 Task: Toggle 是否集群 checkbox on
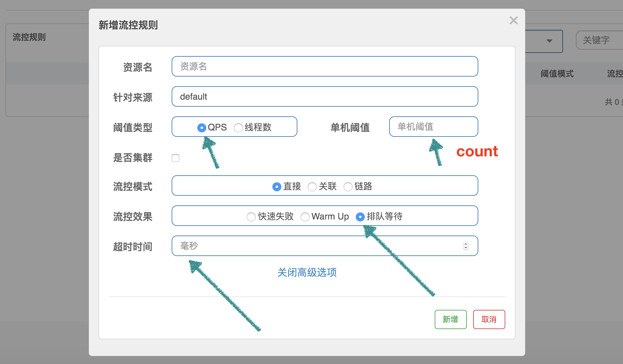[x=176, y=157]
